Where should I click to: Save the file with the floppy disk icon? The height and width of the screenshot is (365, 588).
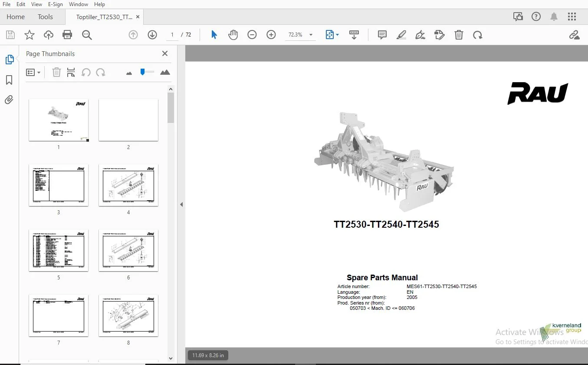[10, 35]
